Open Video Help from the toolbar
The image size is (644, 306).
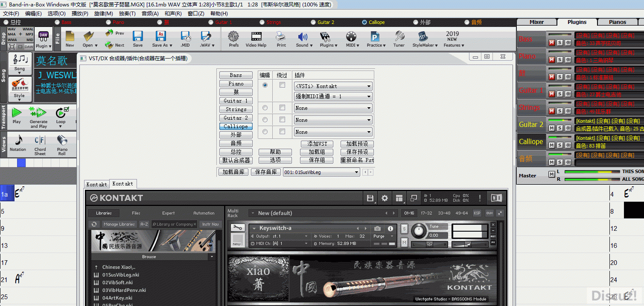coord(256,38)
